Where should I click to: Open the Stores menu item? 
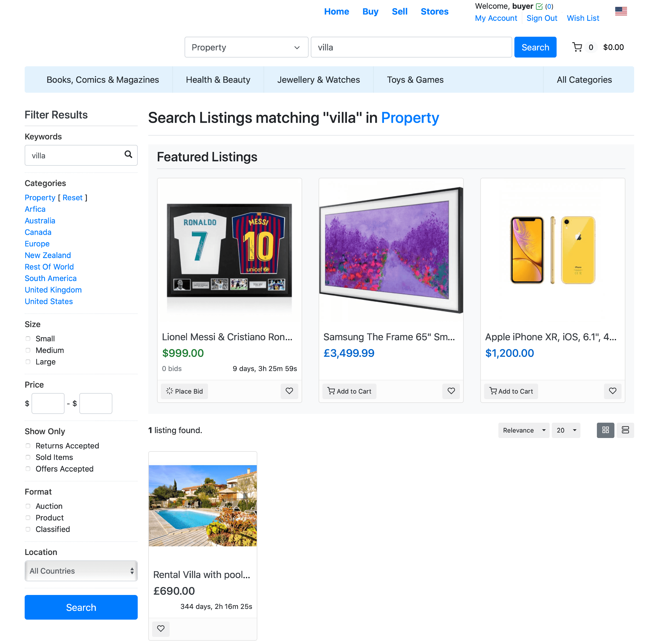click(x=434, y=12)
